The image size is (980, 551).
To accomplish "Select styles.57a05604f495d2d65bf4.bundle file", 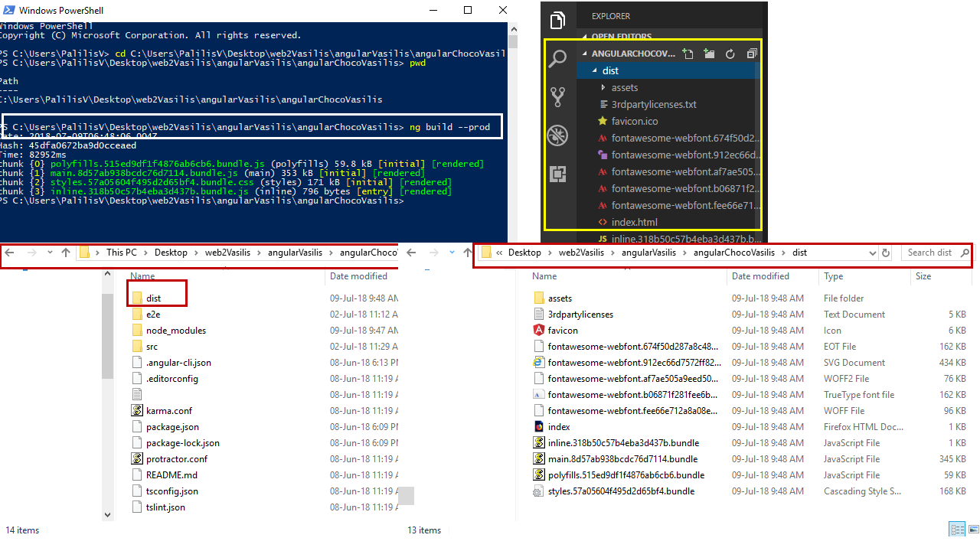I will pyautogui.click(x=621, y=491).
